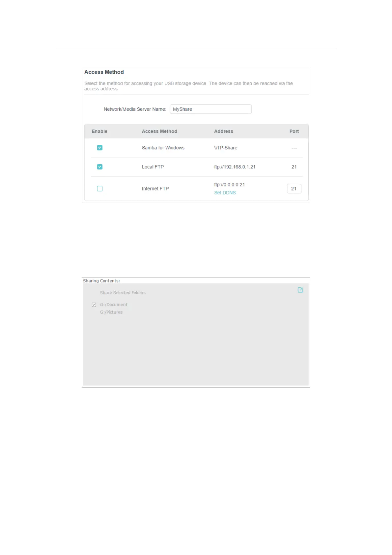The image size is (392, 555).
Task: Click the G:/Pictures folder entry
Action: (111, 312)
